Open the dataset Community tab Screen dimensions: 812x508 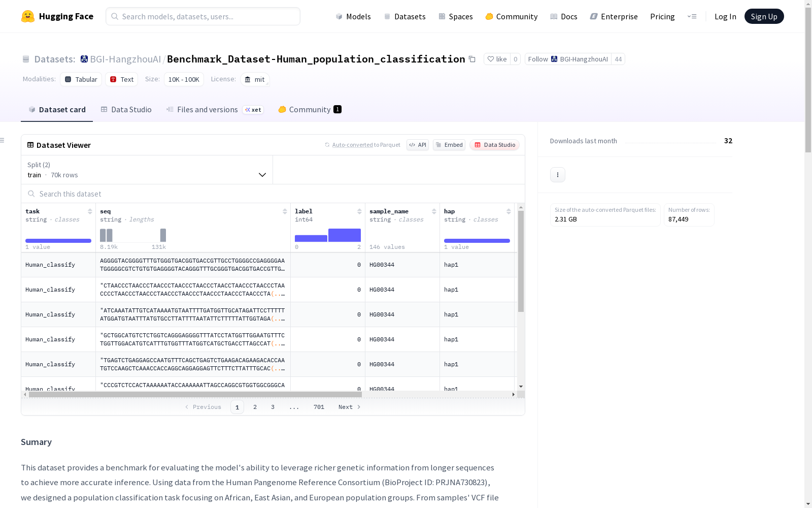pos(310,110)
